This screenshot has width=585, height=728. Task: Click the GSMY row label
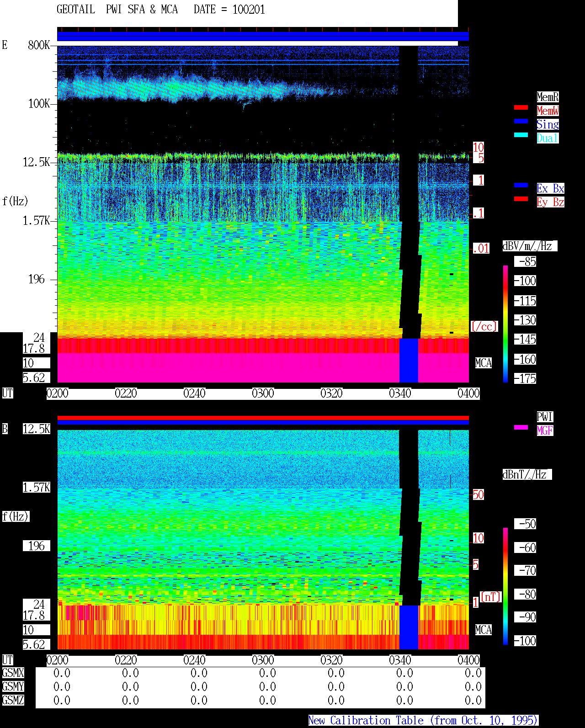pyautogui.click(x=13, y=686)
